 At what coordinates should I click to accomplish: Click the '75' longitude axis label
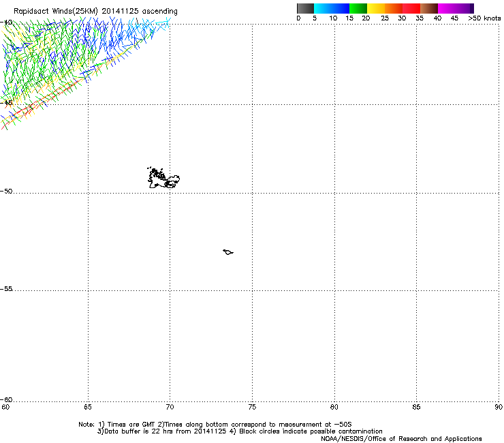252,408
